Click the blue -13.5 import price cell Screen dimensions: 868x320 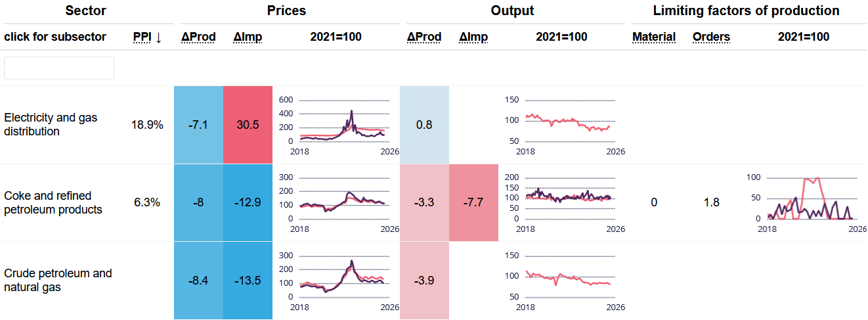248,281
